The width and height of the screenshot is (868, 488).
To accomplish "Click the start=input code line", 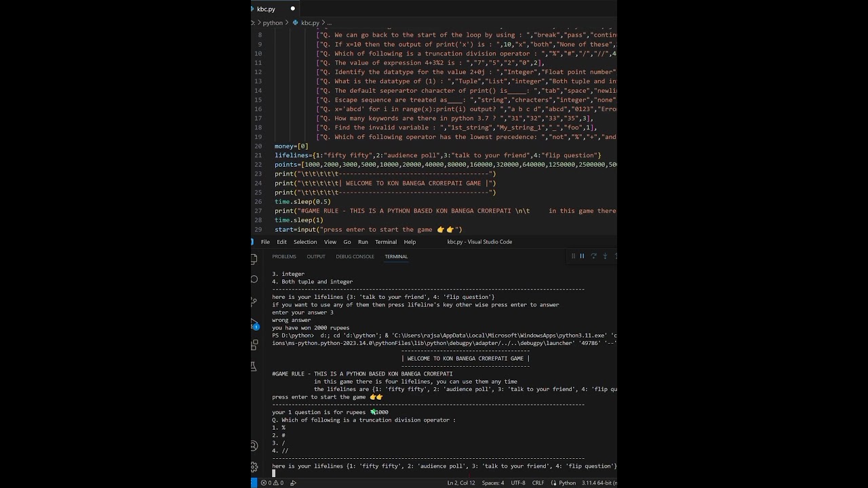I will [368, 229].
